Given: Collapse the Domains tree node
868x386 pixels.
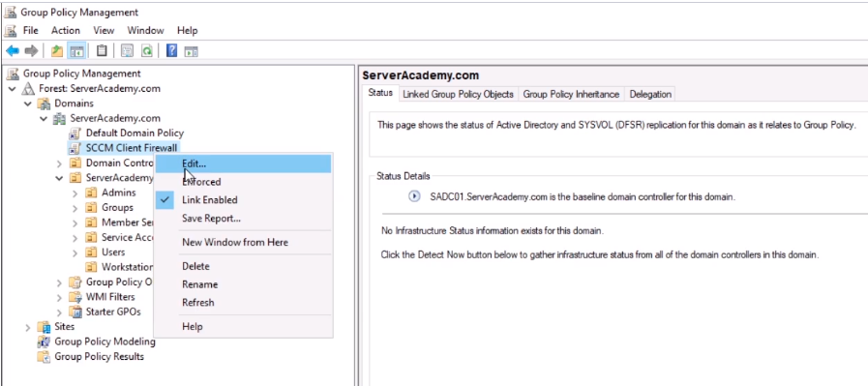Looking at the screenshot, I should [x=28, y=104].
